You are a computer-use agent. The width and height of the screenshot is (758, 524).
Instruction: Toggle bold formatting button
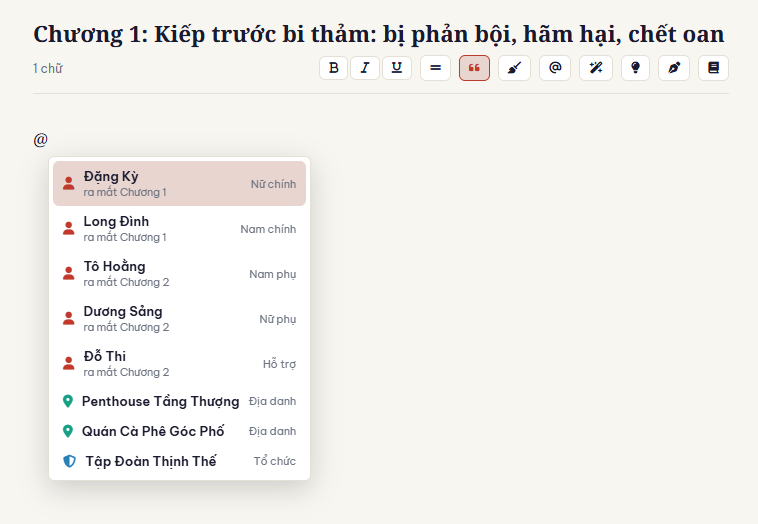[334, 68]
